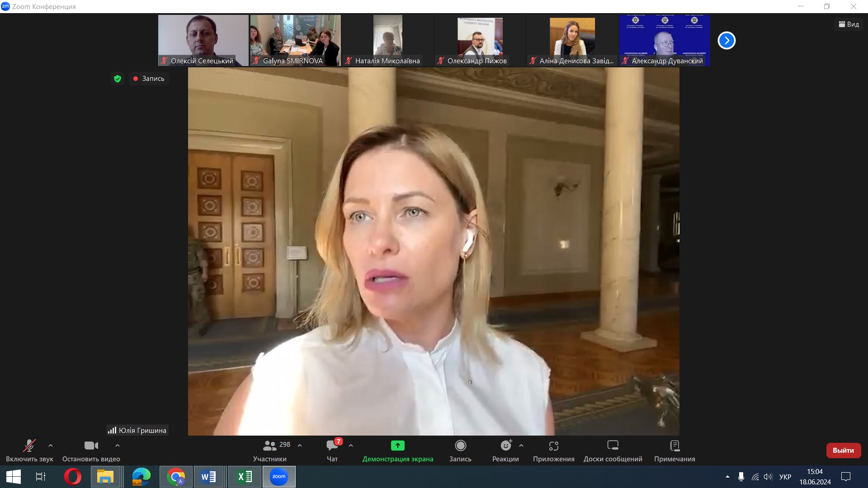
Task: Show next participants with blue arrow button
Action: 726,41
